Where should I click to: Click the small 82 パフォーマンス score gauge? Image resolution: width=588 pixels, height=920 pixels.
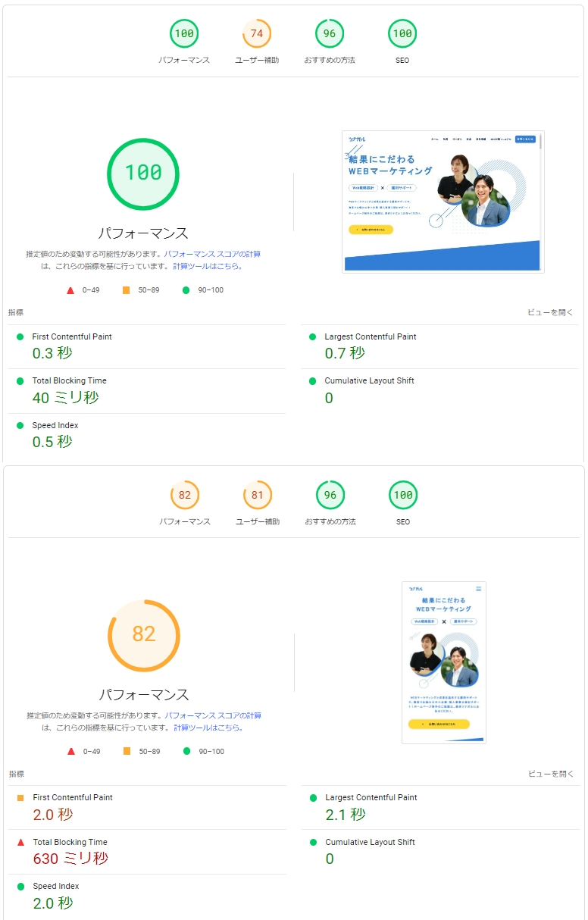coord(185,495)
